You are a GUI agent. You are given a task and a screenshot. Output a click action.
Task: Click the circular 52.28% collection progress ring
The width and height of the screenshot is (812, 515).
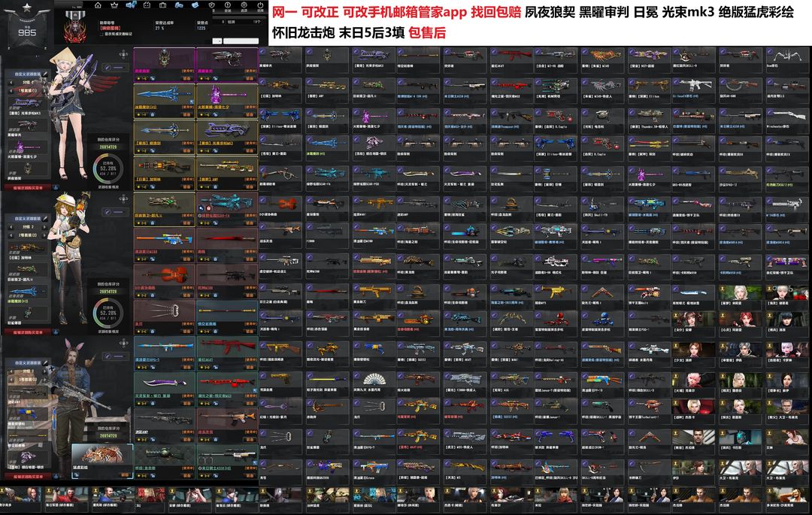pyautogui.click(x=108, y=167)
